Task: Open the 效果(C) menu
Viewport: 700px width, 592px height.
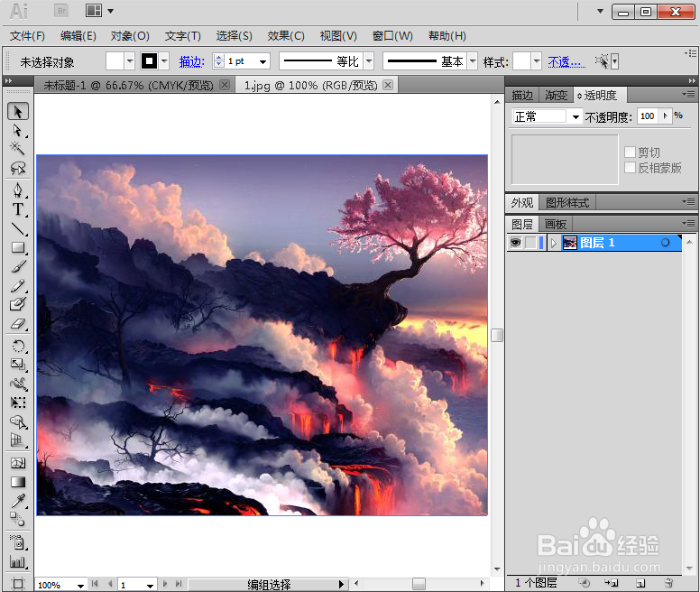Action: tap(286, 36)
